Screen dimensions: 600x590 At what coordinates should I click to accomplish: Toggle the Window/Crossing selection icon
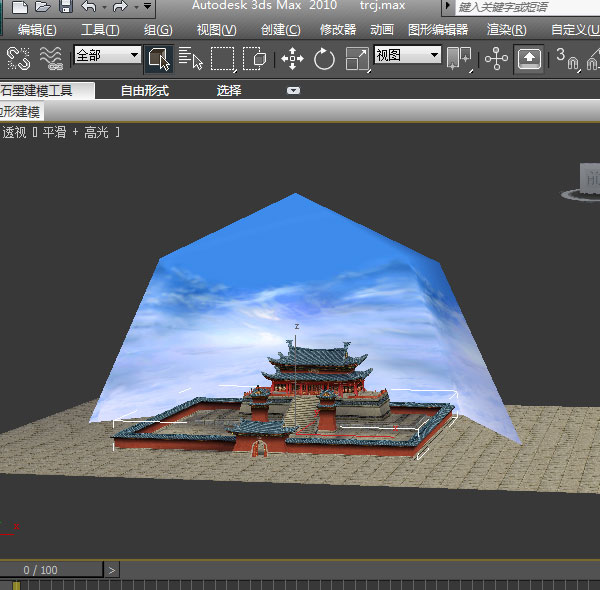click(x=254, y=59)
